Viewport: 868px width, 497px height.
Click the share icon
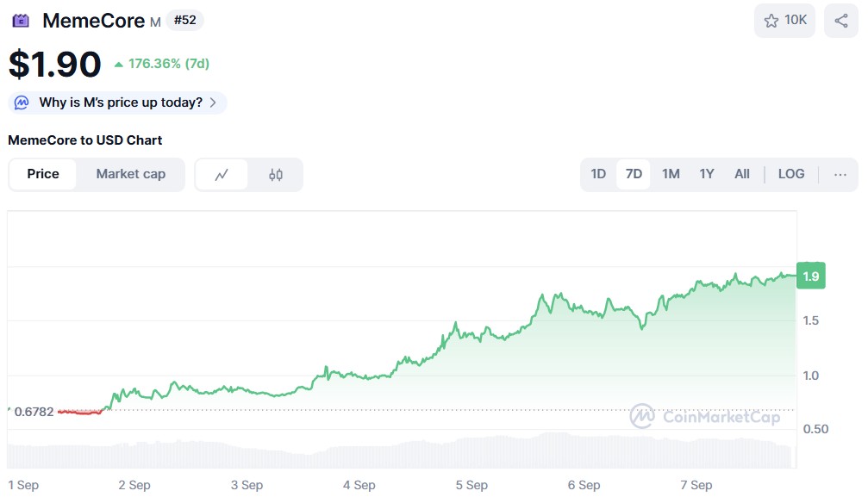pos(840,20)
